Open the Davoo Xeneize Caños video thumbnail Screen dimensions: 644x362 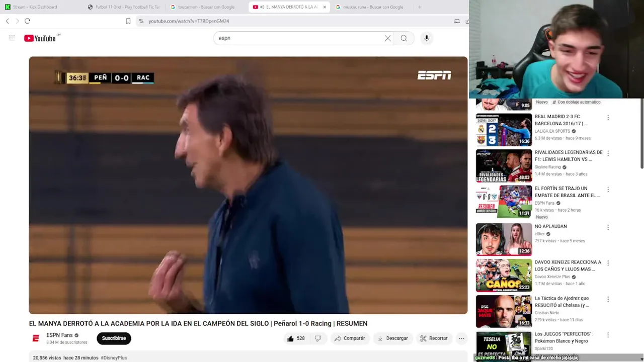pyautogui.click(x=504, y=275)
